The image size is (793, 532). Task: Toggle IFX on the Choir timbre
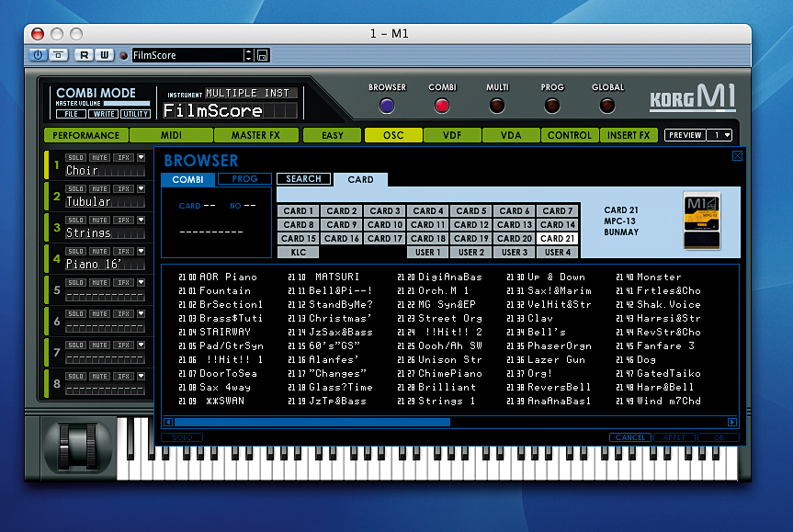tap(123, 158)
